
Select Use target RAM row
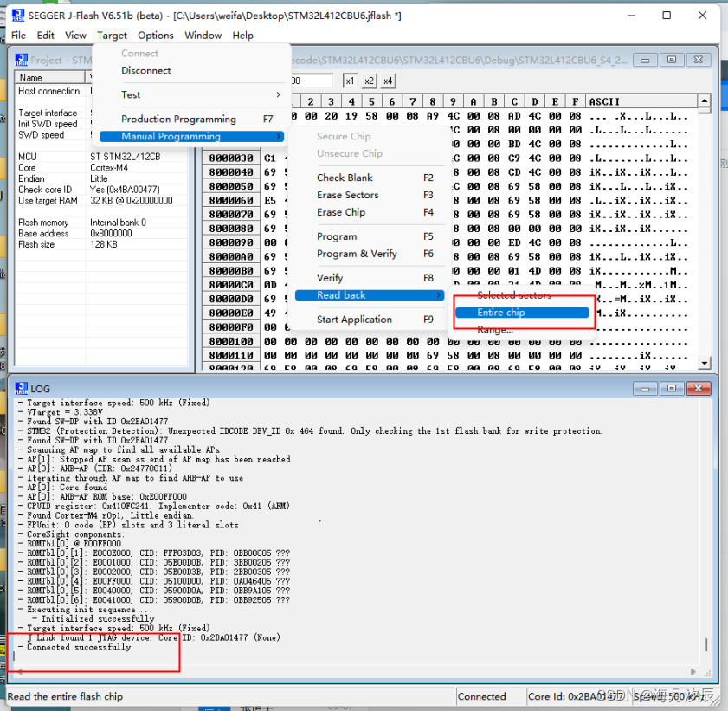pyautogui.click(x=101, y=201)
